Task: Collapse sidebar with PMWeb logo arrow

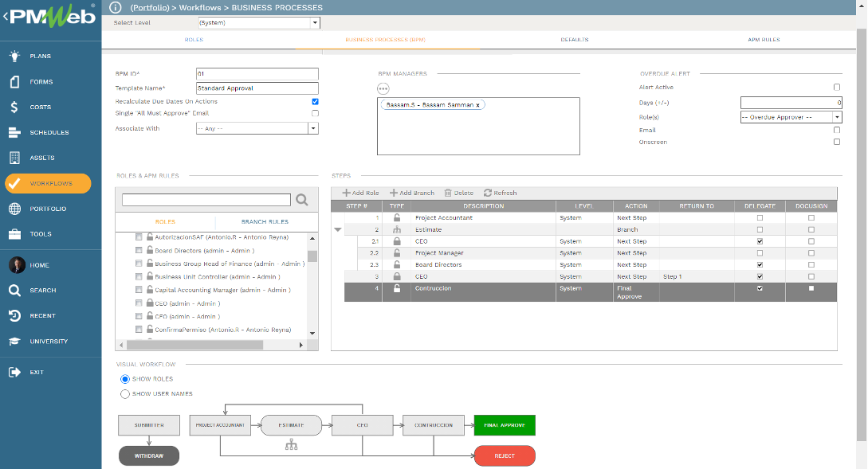Action: 5,16
